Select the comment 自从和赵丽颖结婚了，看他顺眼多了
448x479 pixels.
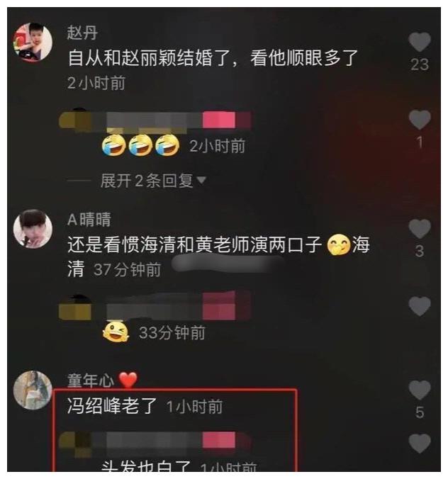click(213, 58)
